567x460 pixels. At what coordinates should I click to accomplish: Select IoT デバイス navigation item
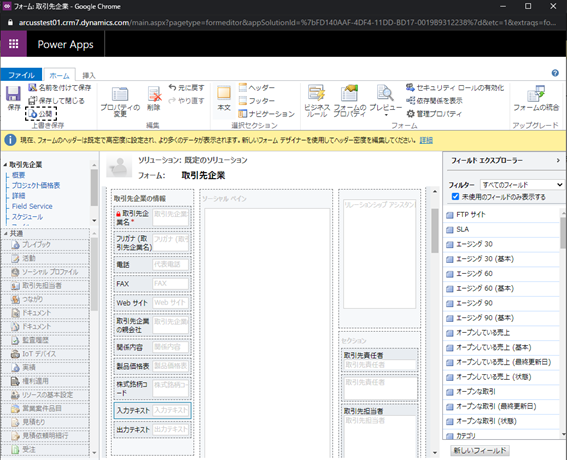[45, 354]
